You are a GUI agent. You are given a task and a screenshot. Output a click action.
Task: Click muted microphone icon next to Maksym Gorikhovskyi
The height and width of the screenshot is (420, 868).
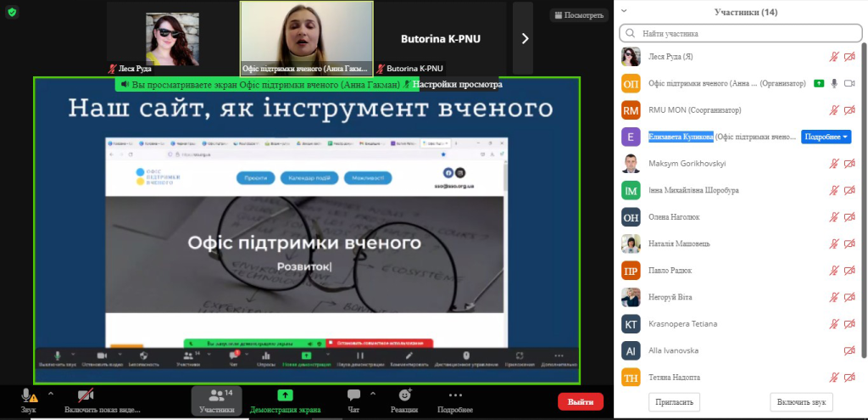[x=834, y=163]
